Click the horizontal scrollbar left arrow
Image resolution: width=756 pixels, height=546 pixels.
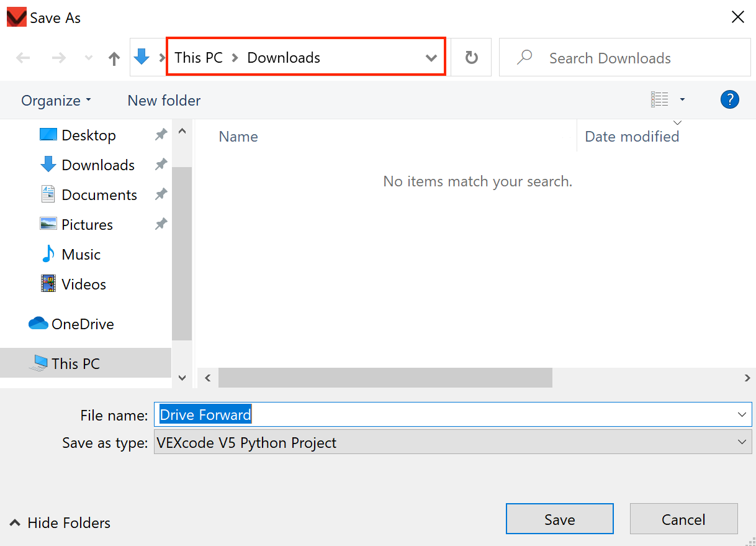207,378
